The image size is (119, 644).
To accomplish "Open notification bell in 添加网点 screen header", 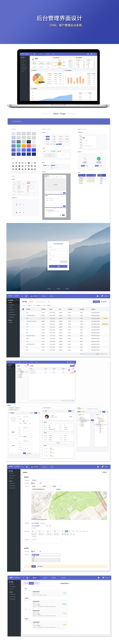I will click(102, 467).
